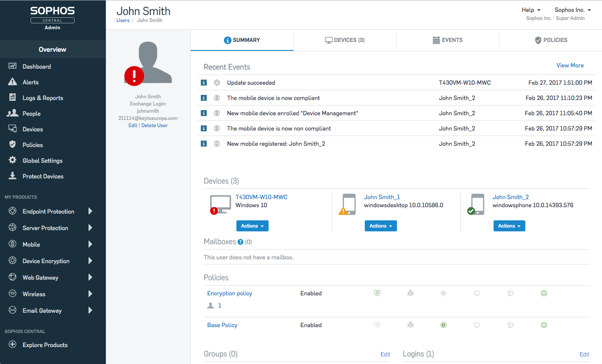
Task: Click the Endpoint Protection product icon
Action: point(13,211)
